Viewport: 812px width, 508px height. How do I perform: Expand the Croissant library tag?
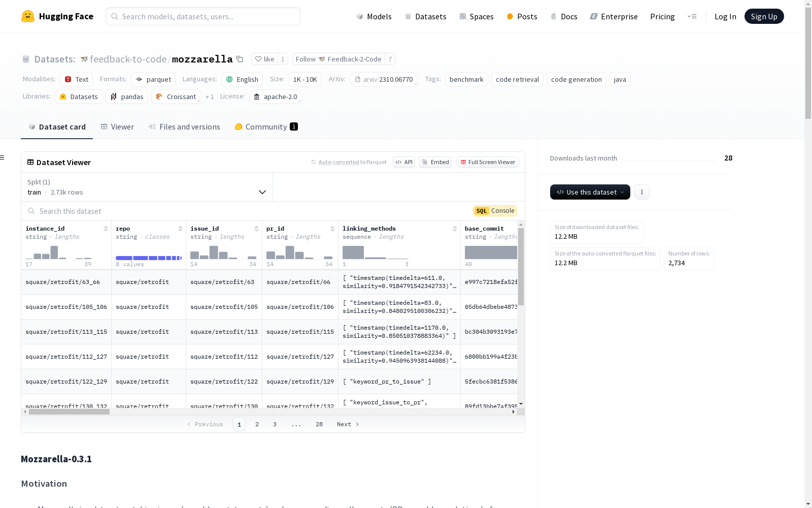(x=176, y=97)
